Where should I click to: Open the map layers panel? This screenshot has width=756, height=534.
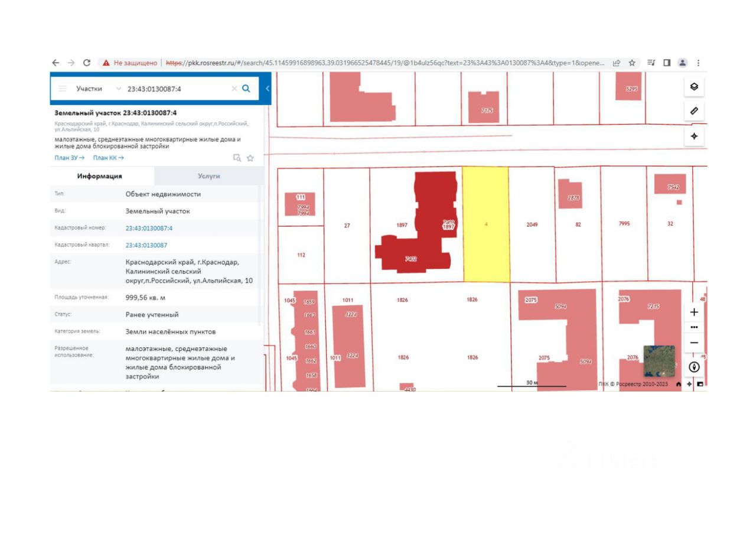(x=694, y=87)
